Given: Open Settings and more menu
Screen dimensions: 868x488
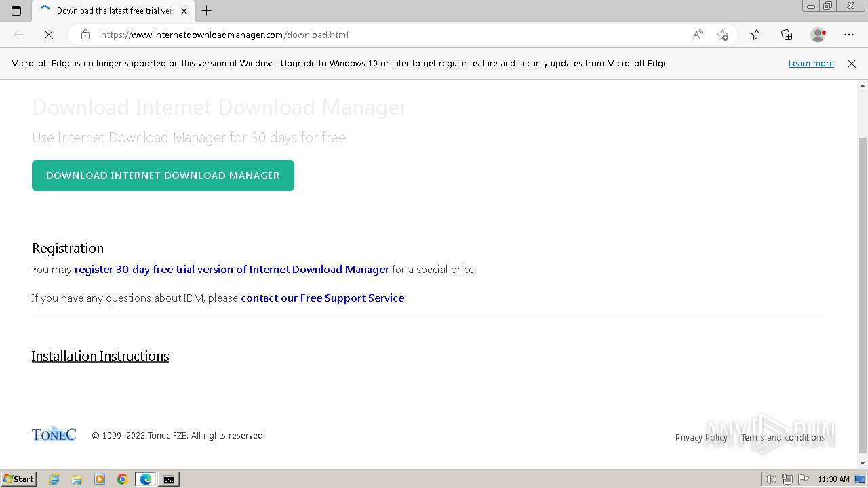Looking at the screenshot, I should point(849,35).
